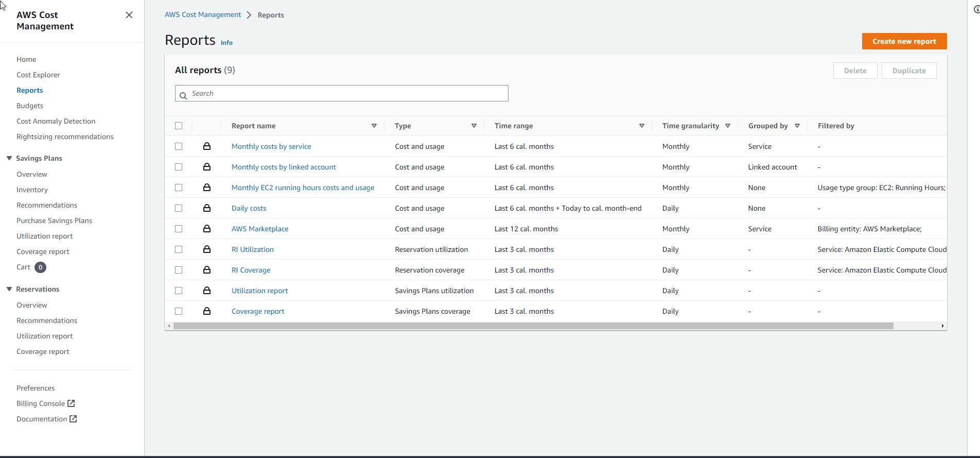Open the RI Utilization report link
The height and width of the screenshot is (458, 980).
pos(253,249)
